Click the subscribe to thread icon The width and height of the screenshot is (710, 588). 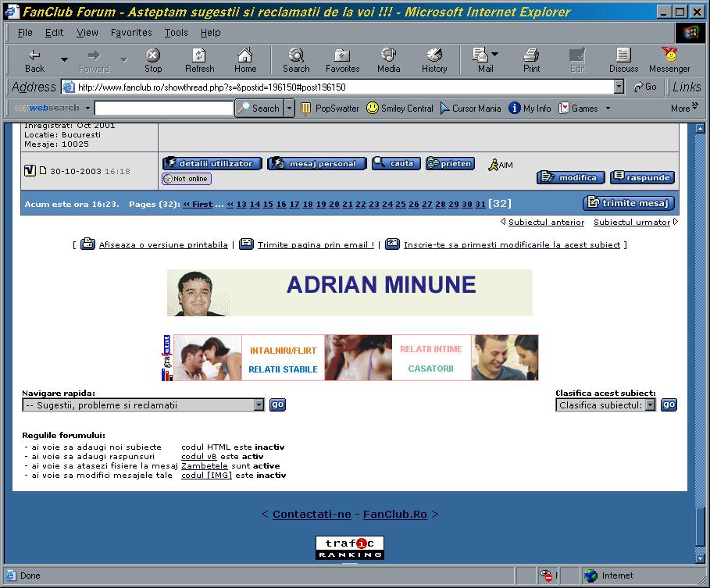(x=392, y=244)
